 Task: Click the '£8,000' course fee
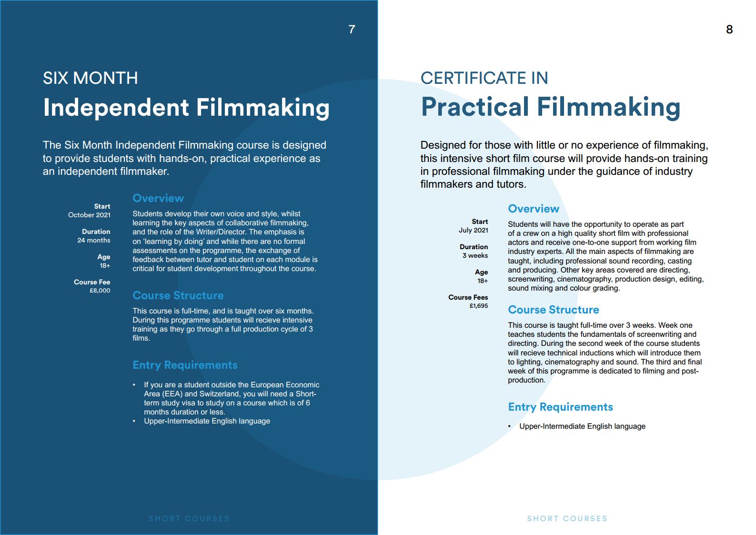click(100, 291)
